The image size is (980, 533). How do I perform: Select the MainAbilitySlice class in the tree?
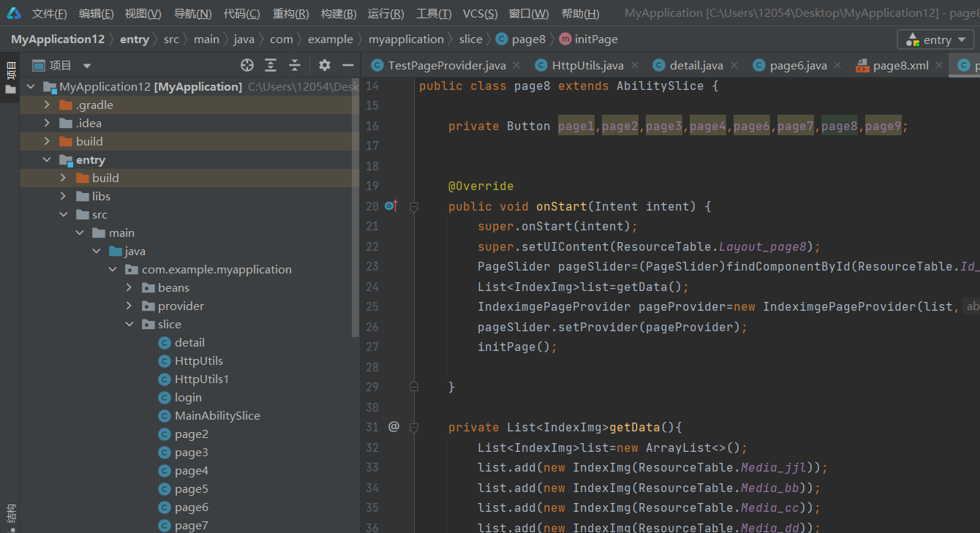tap(217, 415)
